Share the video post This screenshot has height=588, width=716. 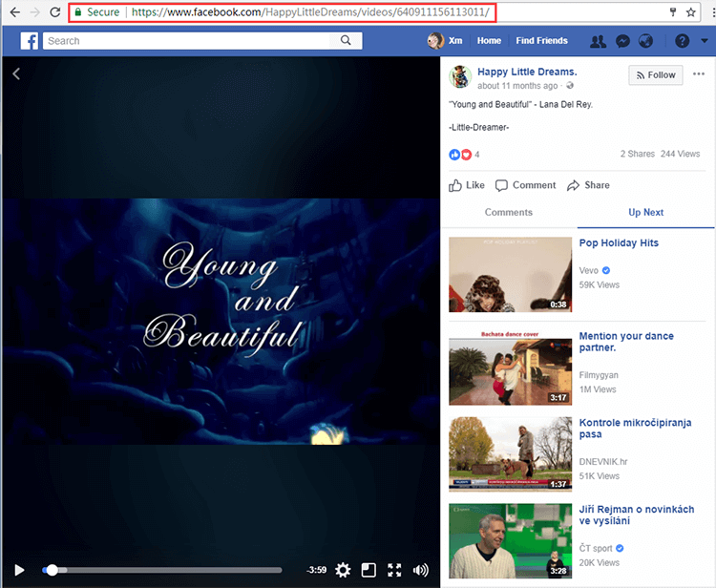(588, 185)
